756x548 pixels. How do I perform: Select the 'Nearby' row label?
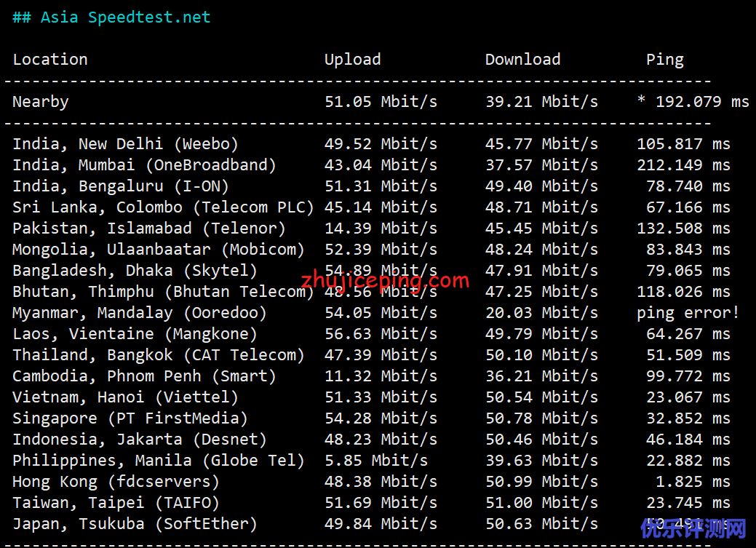pyautogui.click(x=41, y=102)
